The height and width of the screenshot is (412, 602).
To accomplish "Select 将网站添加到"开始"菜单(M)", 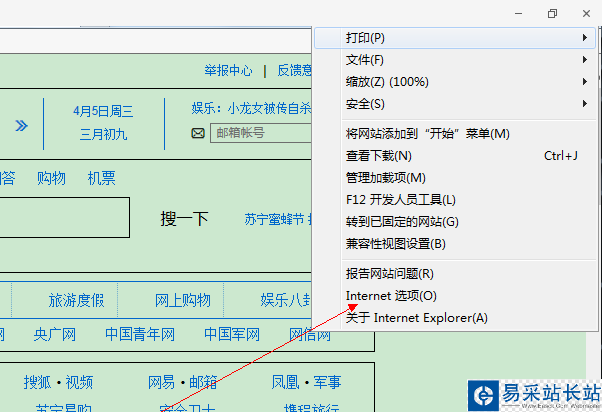I will [x=455, y=134].
